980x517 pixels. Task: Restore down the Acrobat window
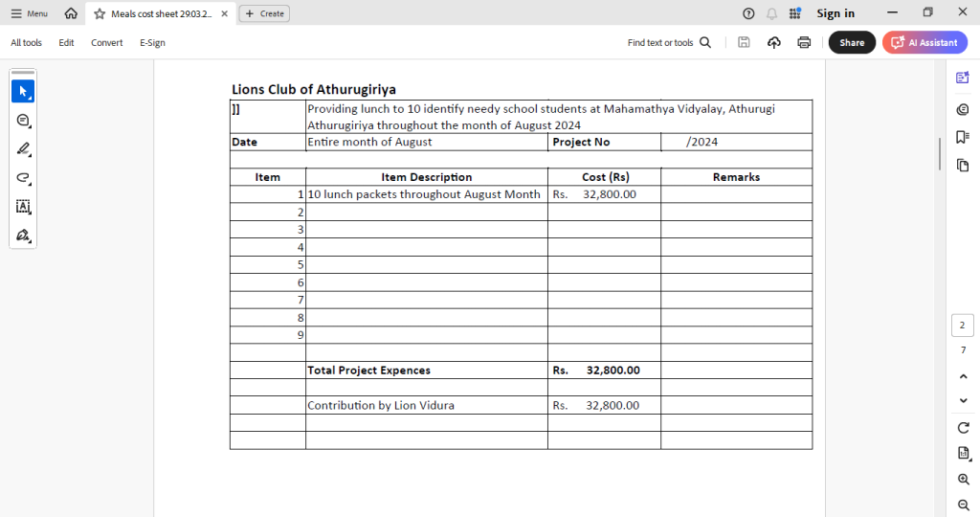pyautogui.click(x=927, y=12)
